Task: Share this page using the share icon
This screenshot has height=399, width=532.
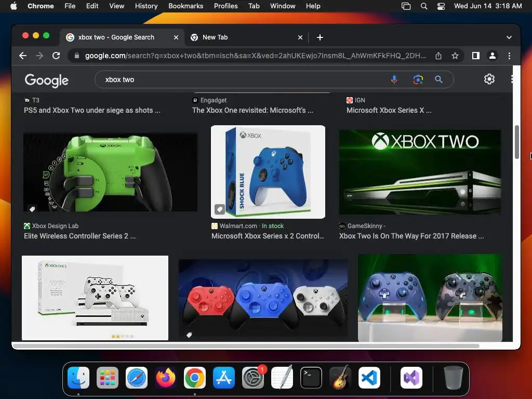Action: (x=438, y=56)
